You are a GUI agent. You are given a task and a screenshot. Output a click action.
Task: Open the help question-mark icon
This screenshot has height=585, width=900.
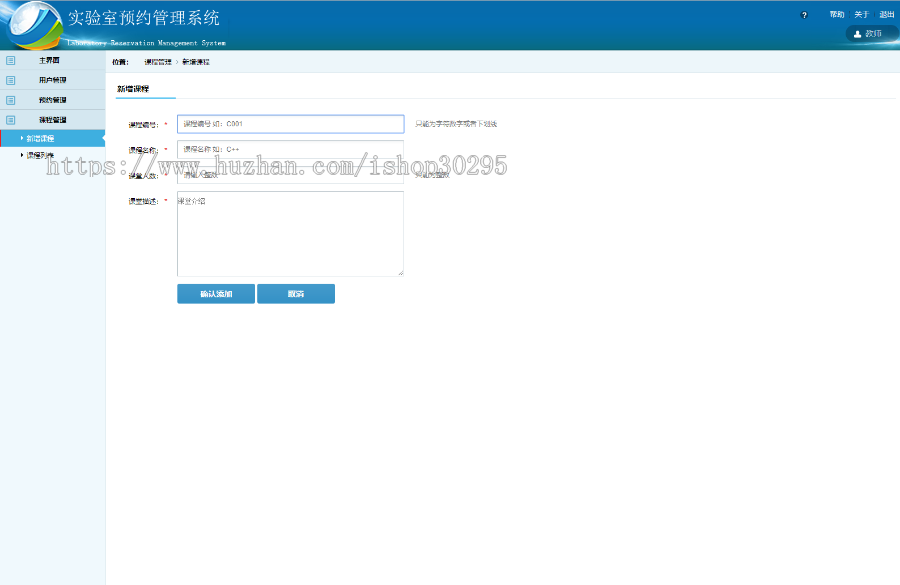tap(804, 14)
